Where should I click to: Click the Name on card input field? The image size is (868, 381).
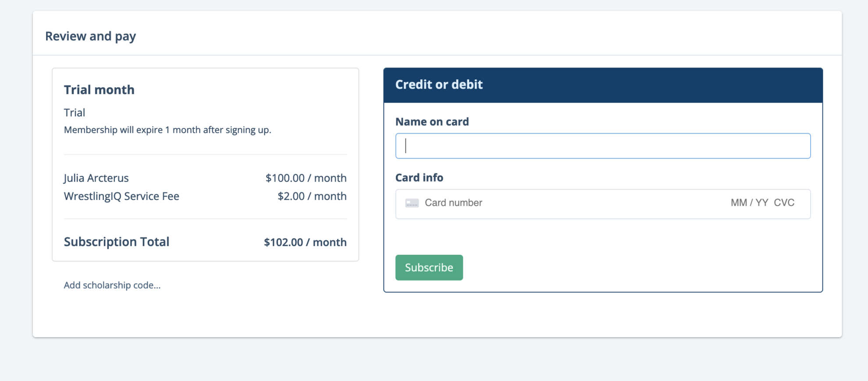[x=602, y=146]
